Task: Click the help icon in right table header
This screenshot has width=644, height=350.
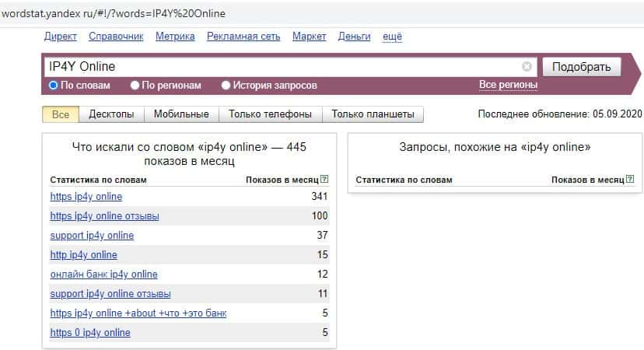Action: pos(630,180)
